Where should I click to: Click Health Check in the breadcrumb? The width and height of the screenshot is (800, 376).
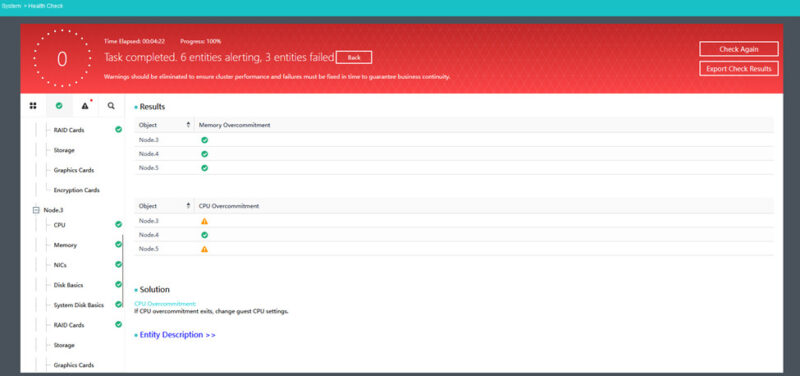point(45,6)
